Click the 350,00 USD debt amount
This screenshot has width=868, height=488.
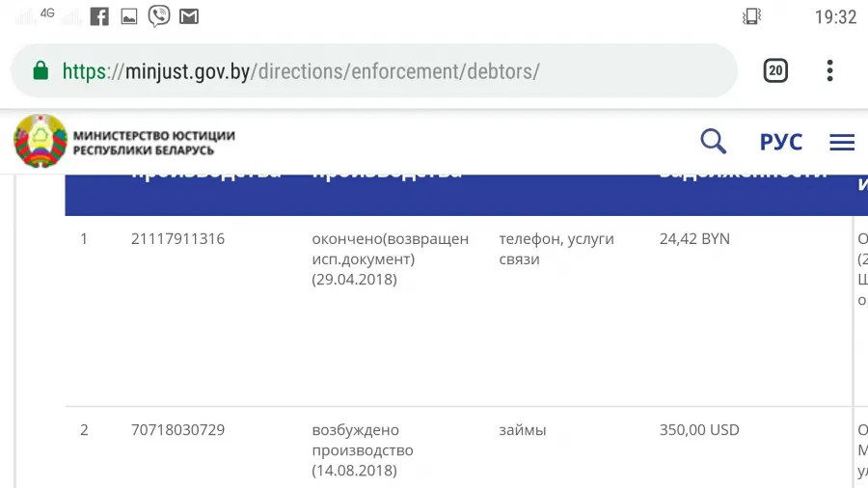(699, 430)
